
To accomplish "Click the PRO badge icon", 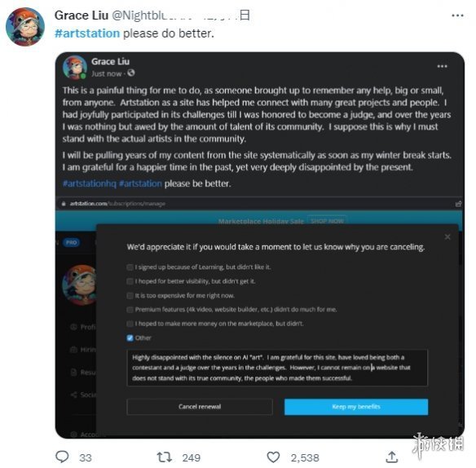I will tap(72, 242).
